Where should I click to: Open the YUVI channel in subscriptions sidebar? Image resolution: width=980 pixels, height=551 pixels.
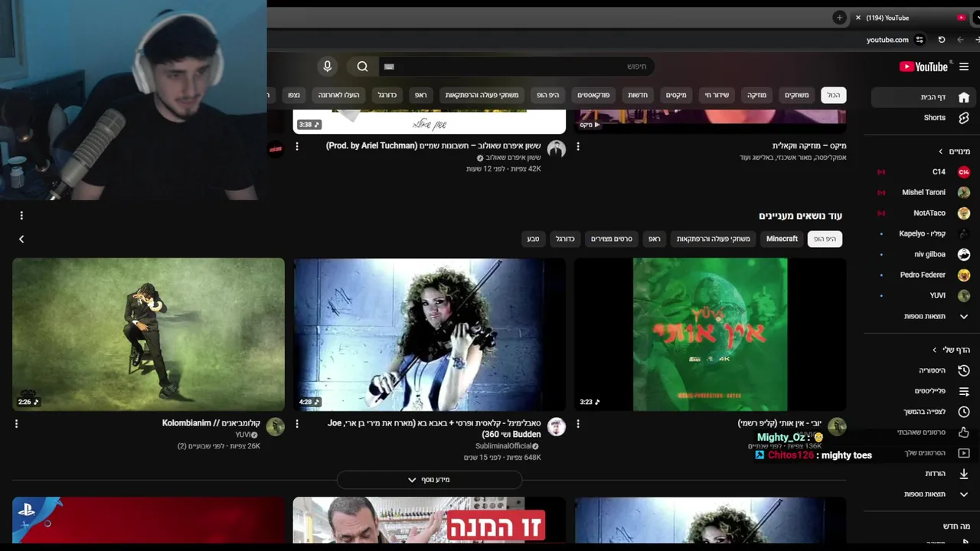[x=922, y=296]
